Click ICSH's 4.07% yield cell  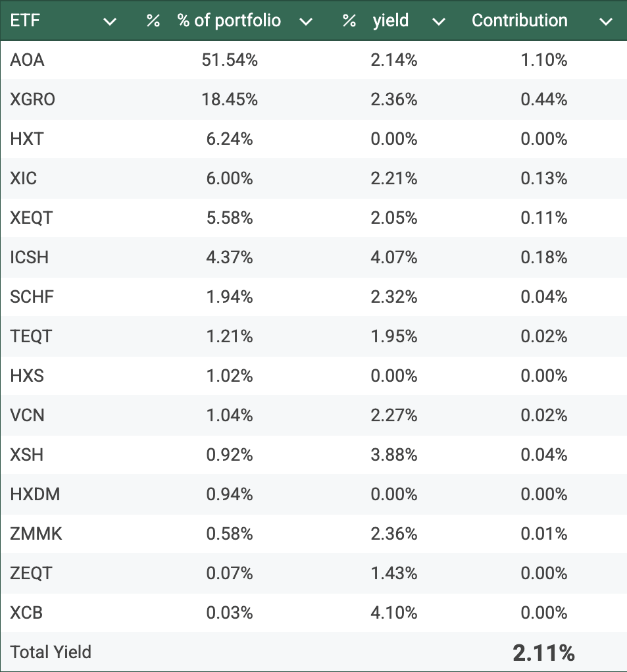coord(393,257)
